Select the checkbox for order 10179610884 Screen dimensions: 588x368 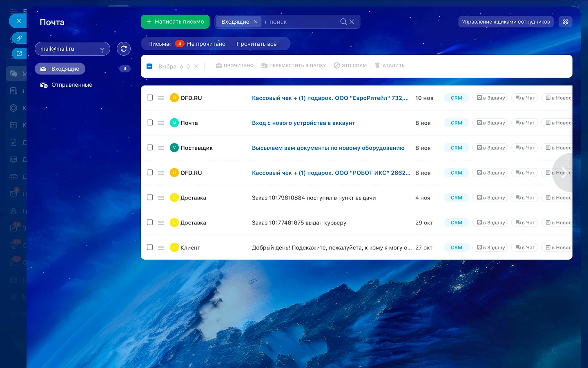150,197
